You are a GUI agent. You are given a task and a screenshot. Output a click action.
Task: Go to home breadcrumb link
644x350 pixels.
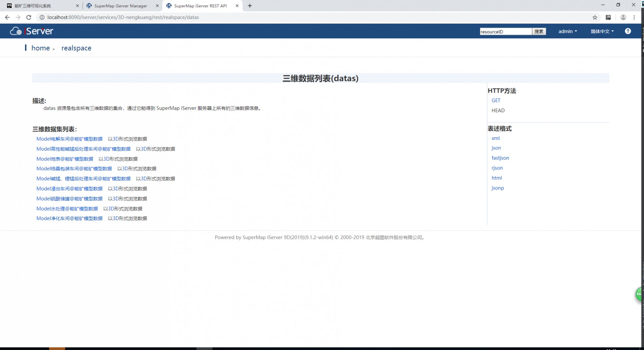tap(41, 48)
